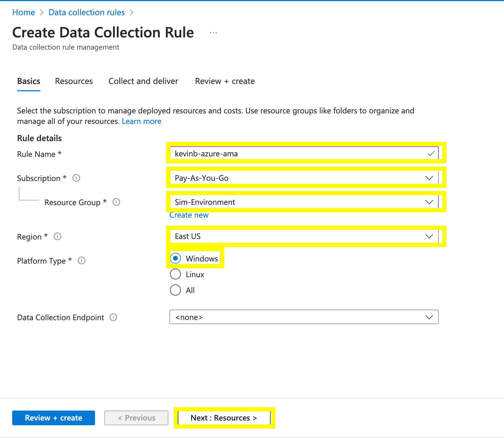Expand the Region dropdown showing East US

tap(304, 236)
